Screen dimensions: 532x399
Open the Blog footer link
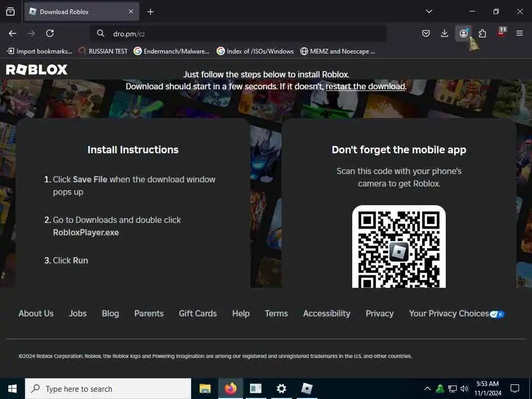point(110,313)
